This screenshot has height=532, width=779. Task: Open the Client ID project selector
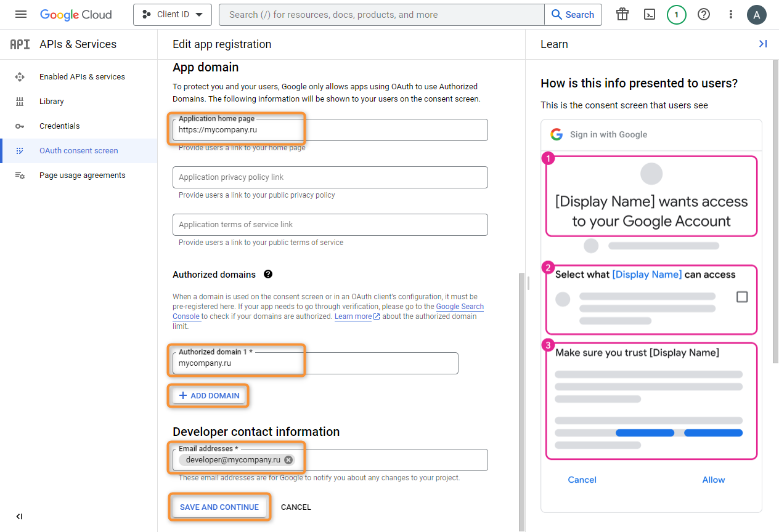point(173,15)
